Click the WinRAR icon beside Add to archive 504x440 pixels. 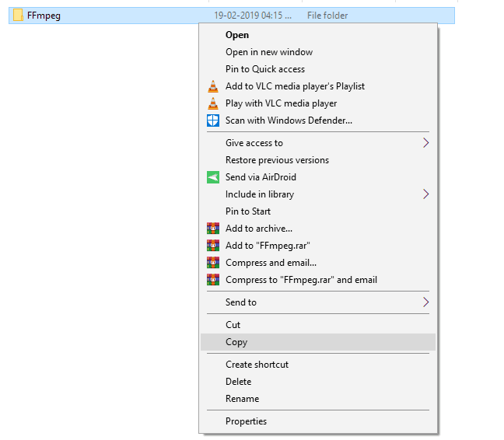pyautogui.click(x=213, y=229)
